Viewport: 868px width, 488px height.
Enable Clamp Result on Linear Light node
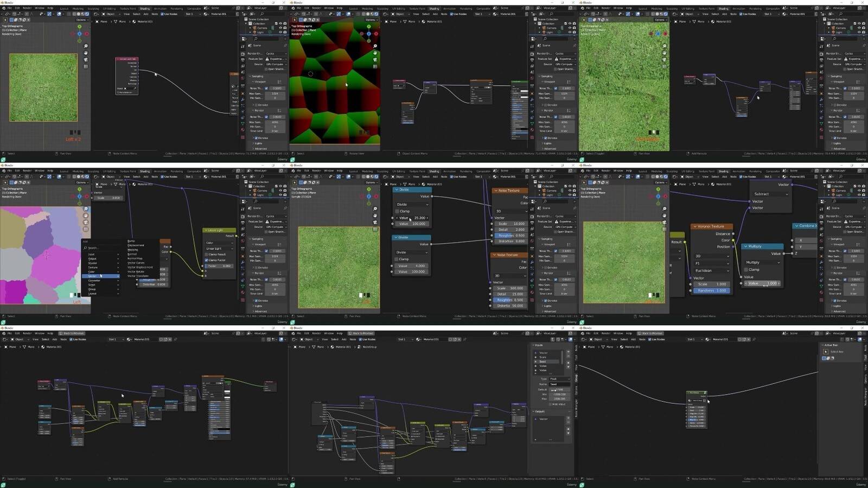pyautogui.click(x=207, y=254)
